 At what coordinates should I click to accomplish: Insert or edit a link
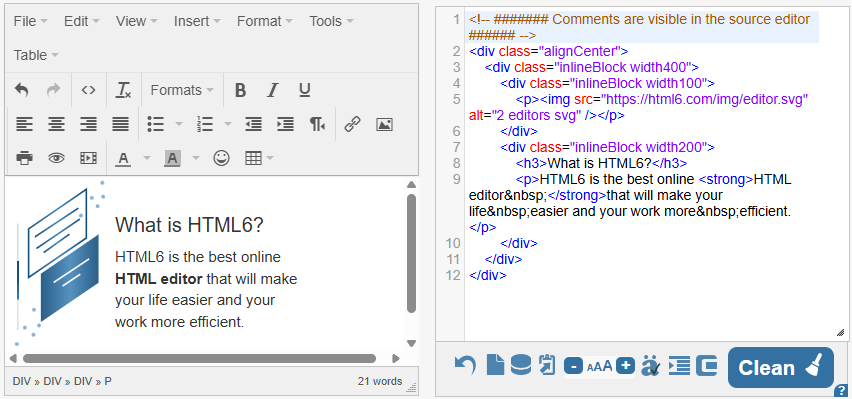[353, 124]
